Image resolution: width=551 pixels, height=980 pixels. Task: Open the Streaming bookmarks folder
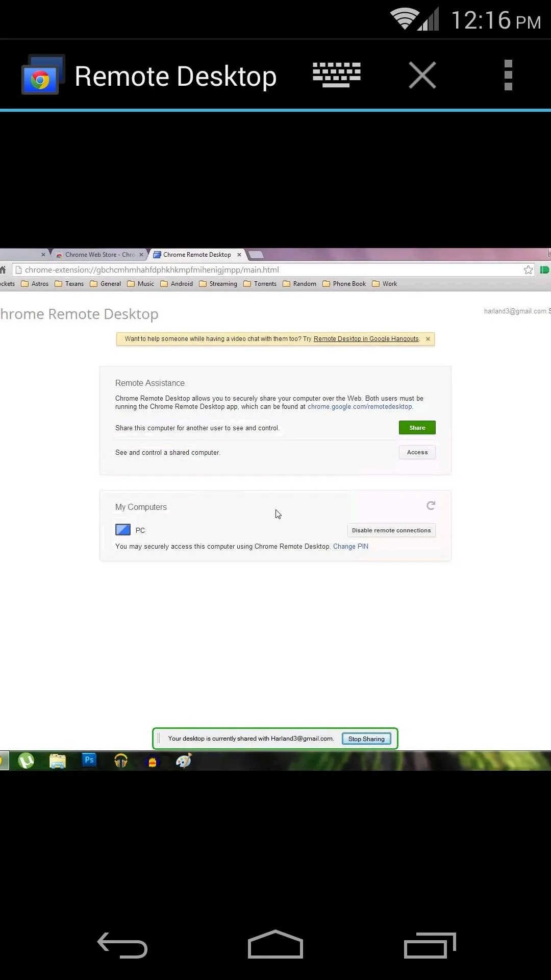pyautogui.click(x=218, y=284)
